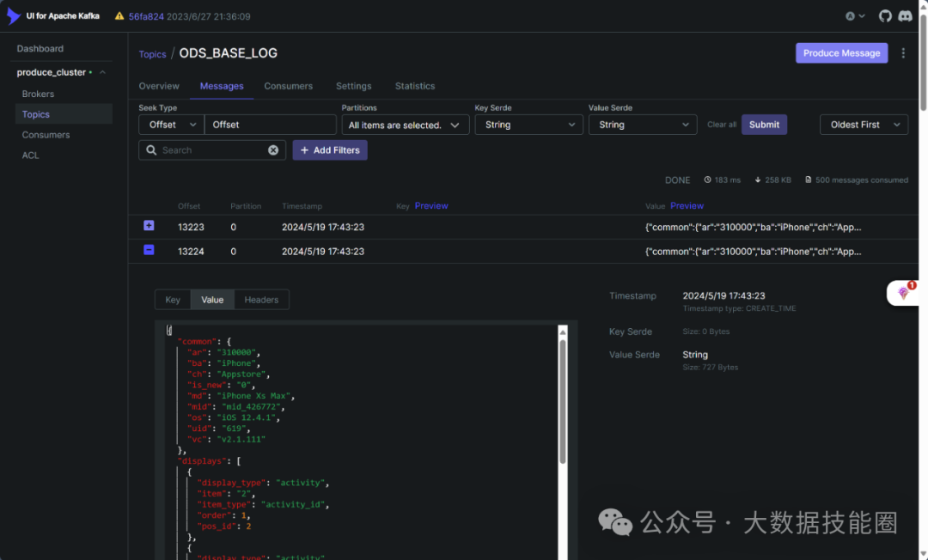Screen dimensions: 928x560
Task: Open the Partitions dropdown
Action: point(405,125)
